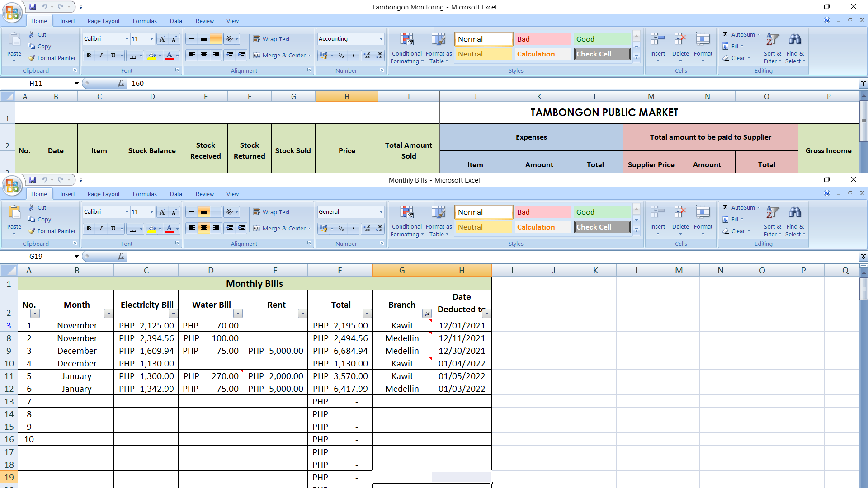Open the Branch column filter dropdown

(427, 314)
